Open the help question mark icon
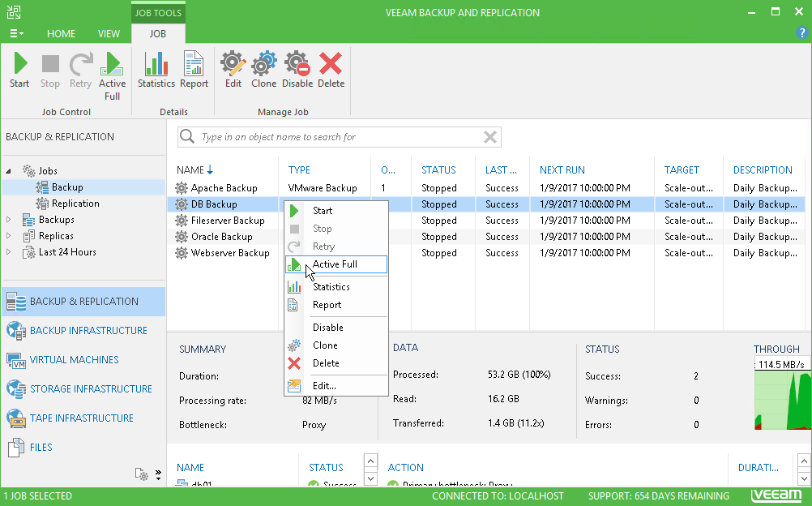This screenshot has height=506, width=812. point(801,32)
